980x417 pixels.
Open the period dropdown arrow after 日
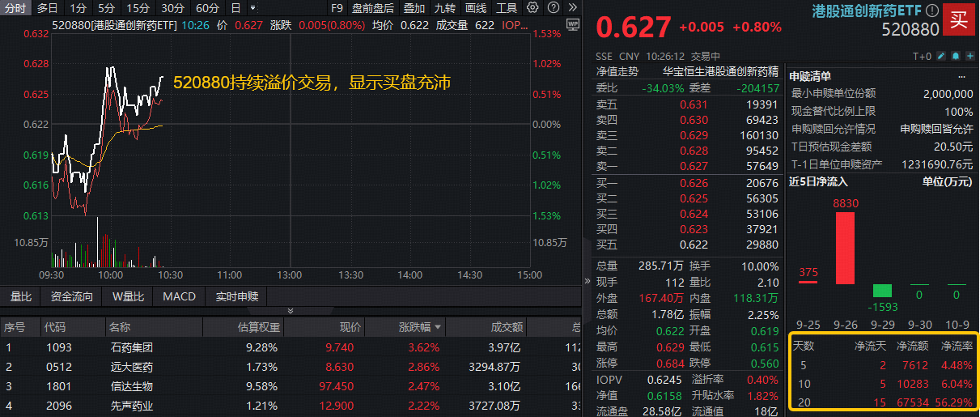coord(252,8)
